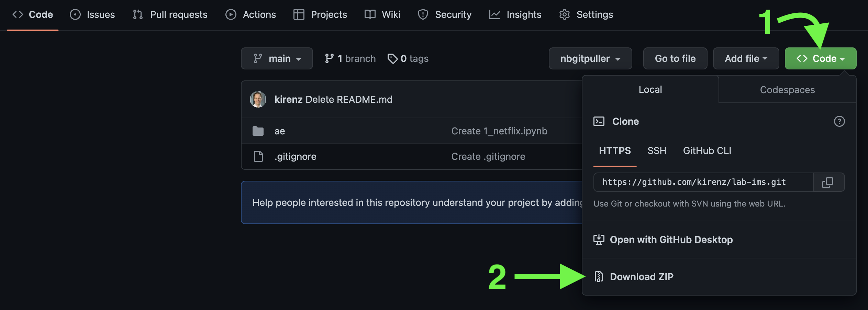Screen dimensions: 868x310
Task: Open the Code tab in repository navigation
Action: [33, 14]
